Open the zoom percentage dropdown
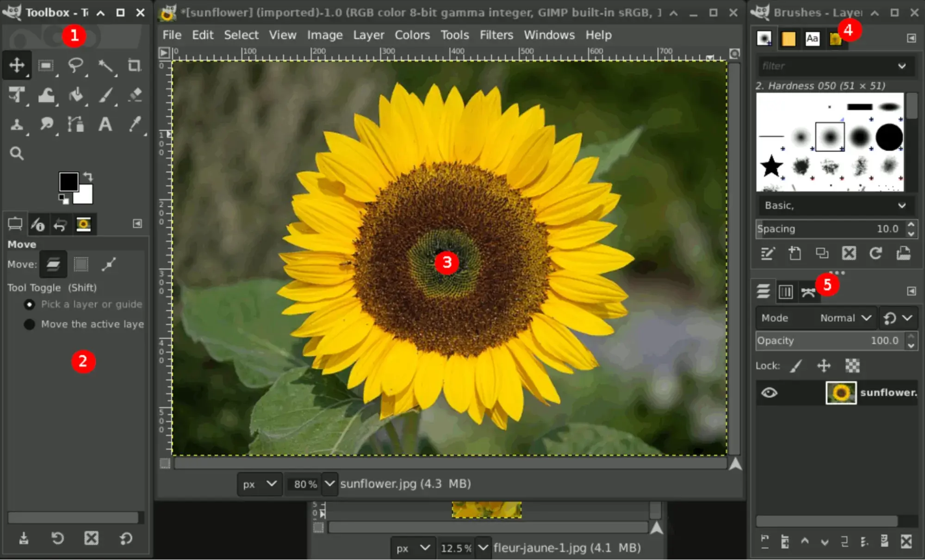Viewport: 925px width, 560px height. coord(329,484)
